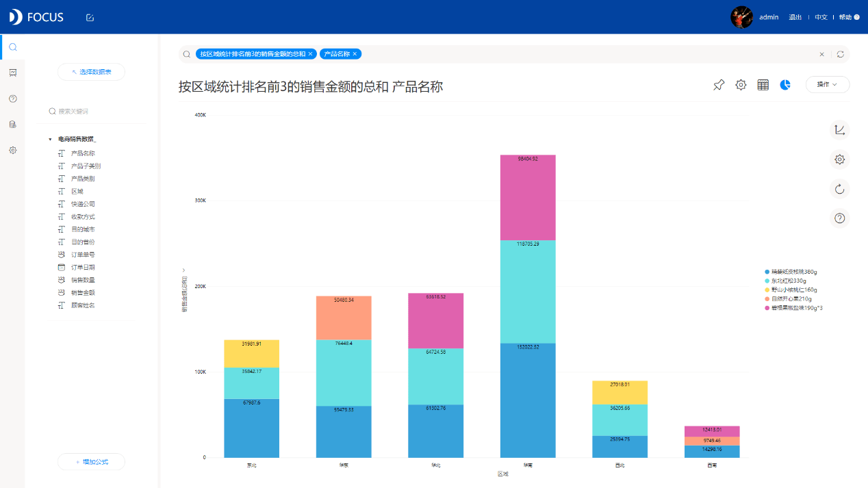Open the data management icon in left sidebar
This screenshot has width=868, height=488.
(12, 125)
